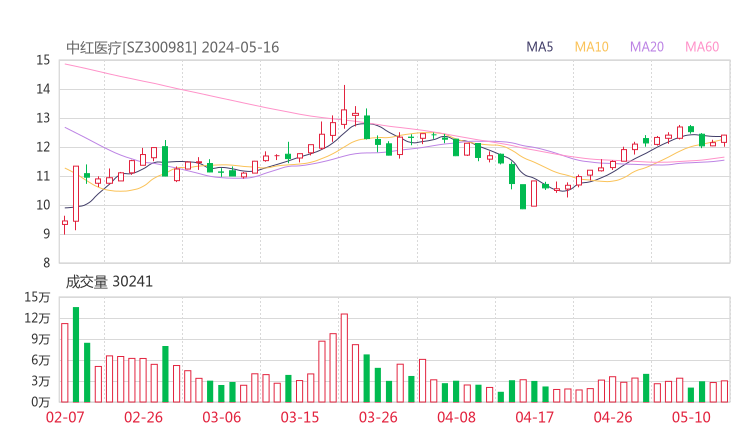
Task: Click the price axis value 10
Action: pos(43,205)
